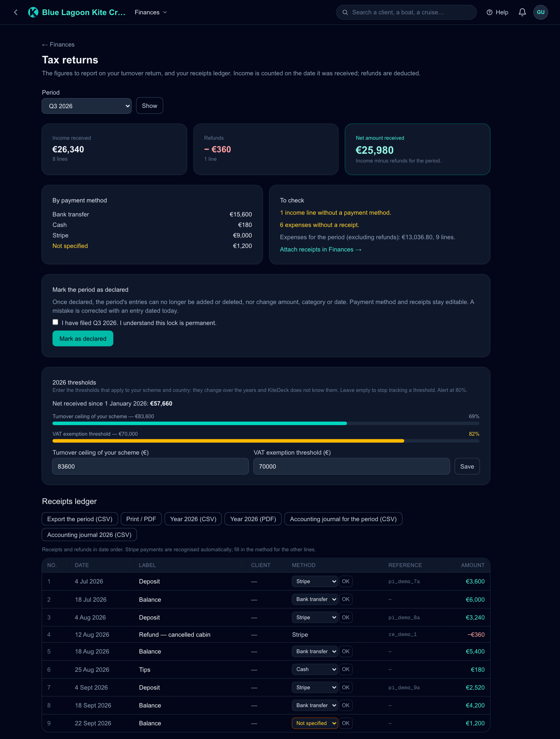560x739 pixels.
Task: Focus the client, boat, cruise search field
Action: [x=406, y=12]
